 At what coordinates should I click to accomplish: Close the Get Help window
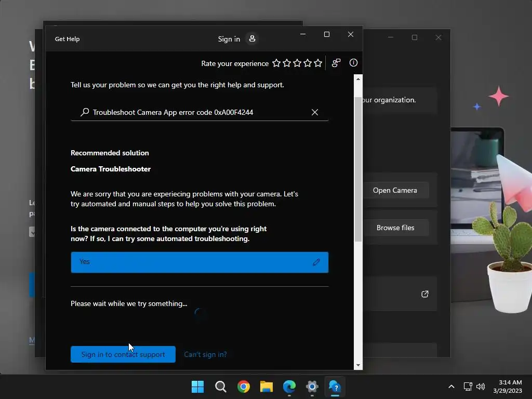pyautogui.click(x=351, y=34)
